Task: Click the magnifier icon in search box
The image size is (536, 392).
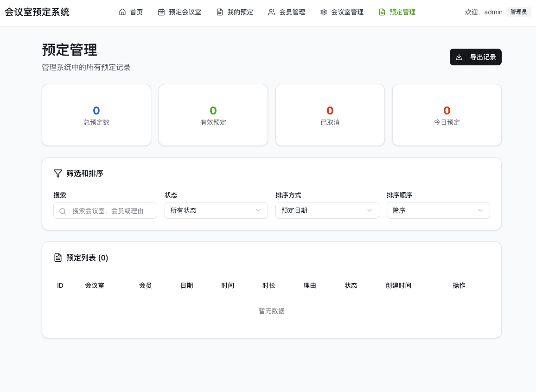Action: pyautogui.click(x=63, y=211)
